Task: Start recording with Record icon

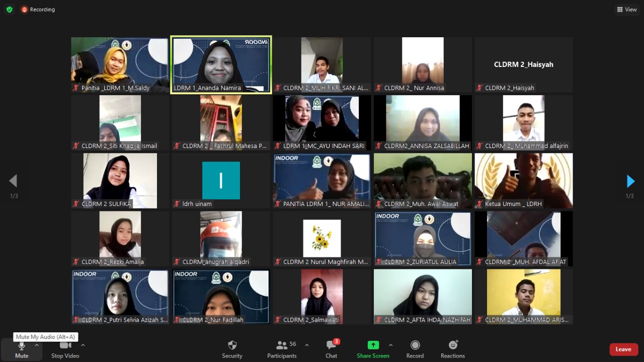Action: tap(415, 345)
